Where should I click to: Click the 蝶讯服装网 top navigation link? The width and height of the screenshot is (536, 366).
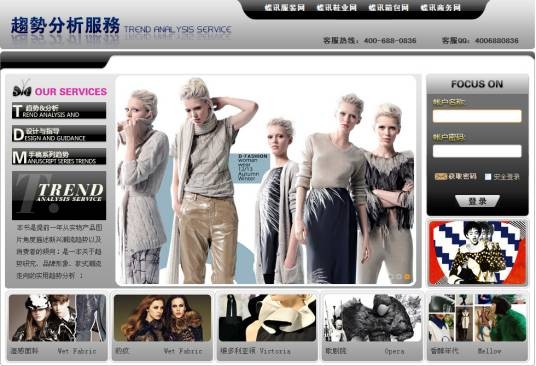[284, 8]
